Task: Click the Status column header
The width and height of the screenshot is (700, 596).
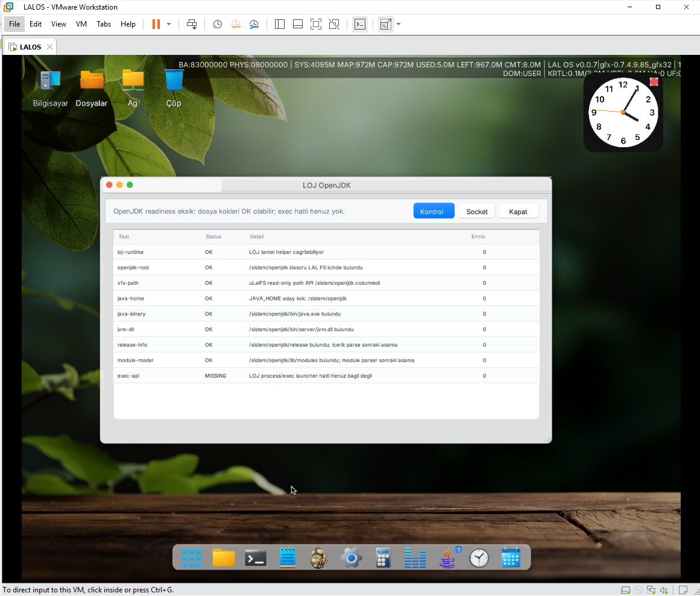Action: [213, 236]
